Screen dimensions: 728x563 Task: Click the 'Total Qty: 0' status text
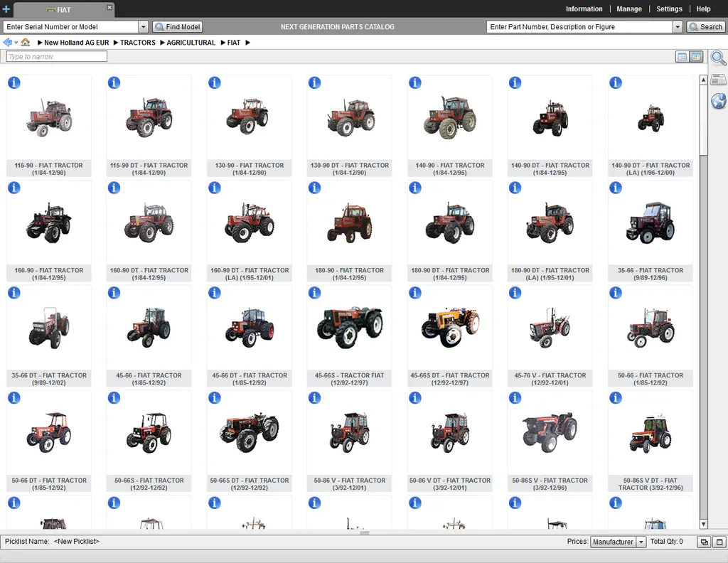click(x=666, y=541)
